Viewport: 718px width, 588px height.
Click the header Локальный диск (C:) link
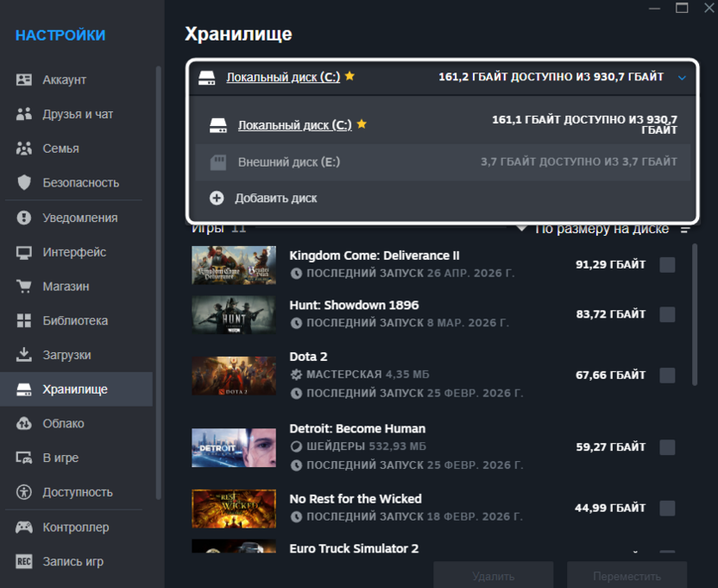(x=283, y=77)
